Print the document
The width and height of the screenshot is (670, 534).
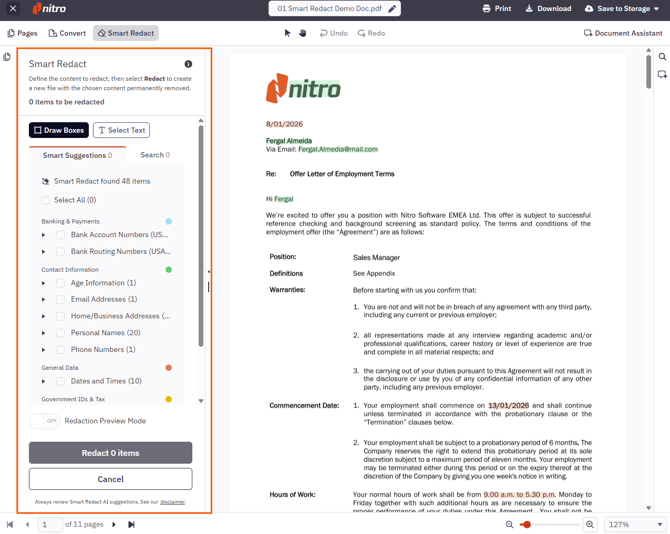pos(497,9)
